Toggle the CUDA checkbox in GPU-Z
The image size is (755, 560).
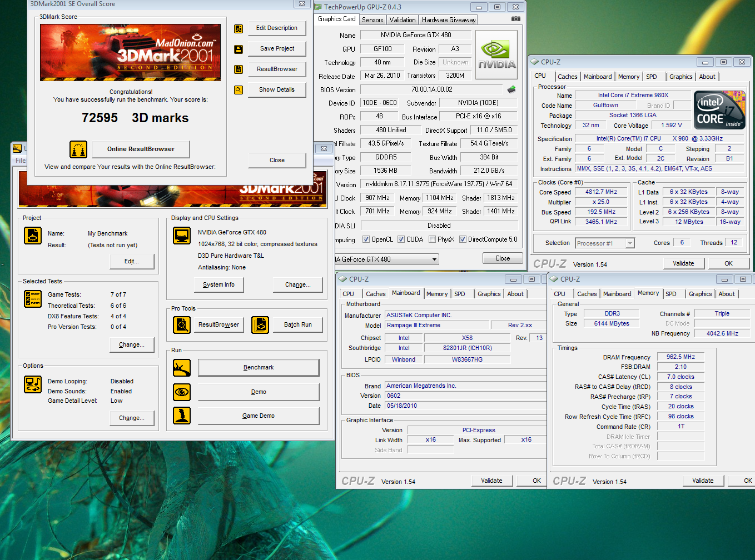tap(400, 239)
